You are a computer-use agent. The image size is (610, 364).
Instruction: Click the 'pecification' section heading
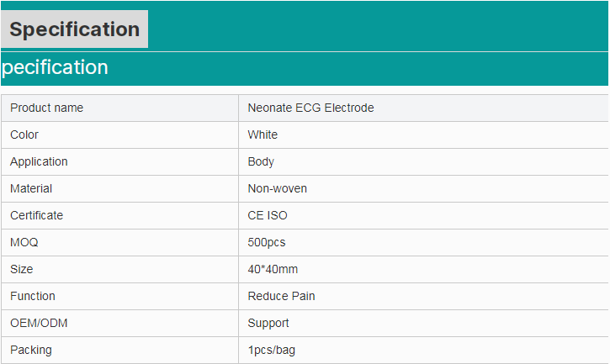(x=56, y=67)
